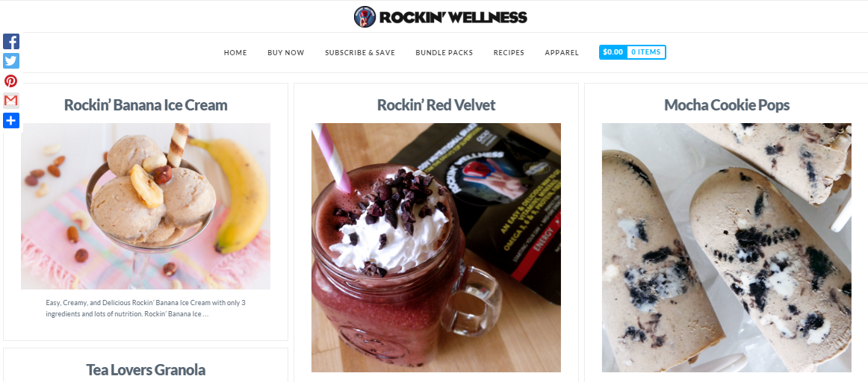The image size is (868, 382).
Task: Click the Rockin' Wellness round logo emblem
Action: tap(365, 16)
